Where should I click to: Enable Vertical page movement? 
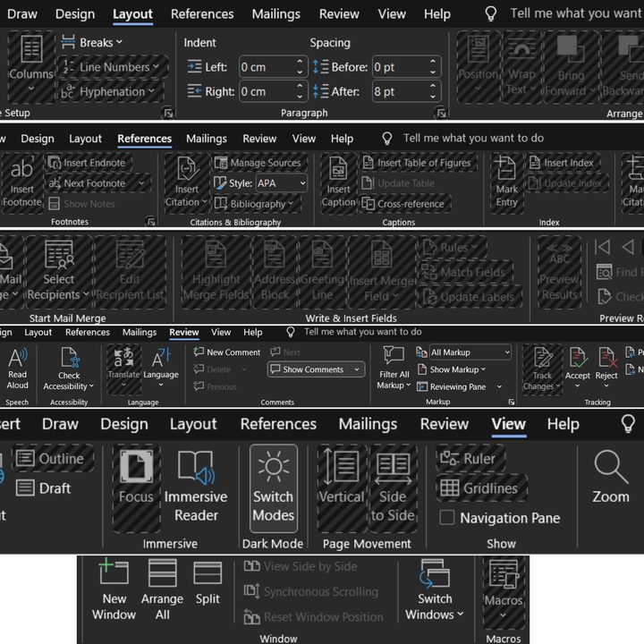tap(342, 487)
